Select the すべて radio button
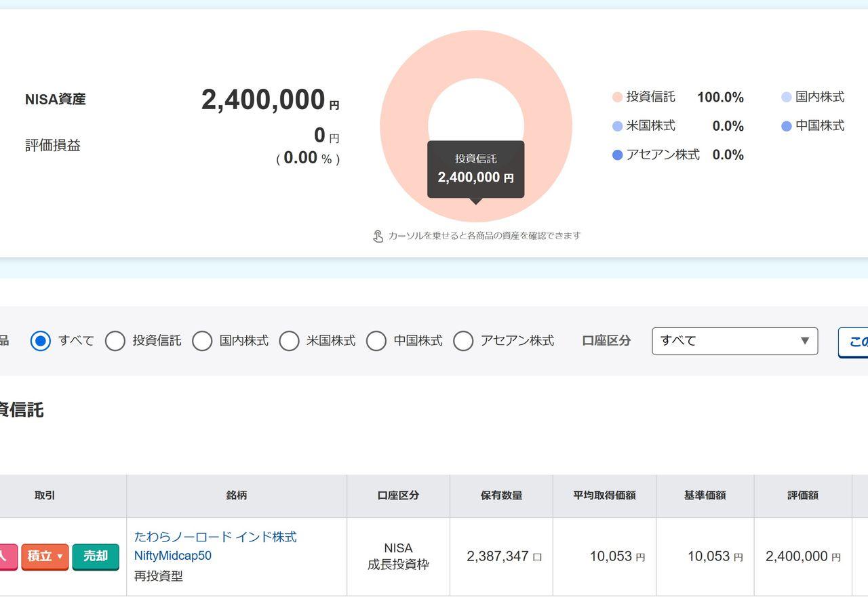Viewport: 868px width, 614px height. 41,341
